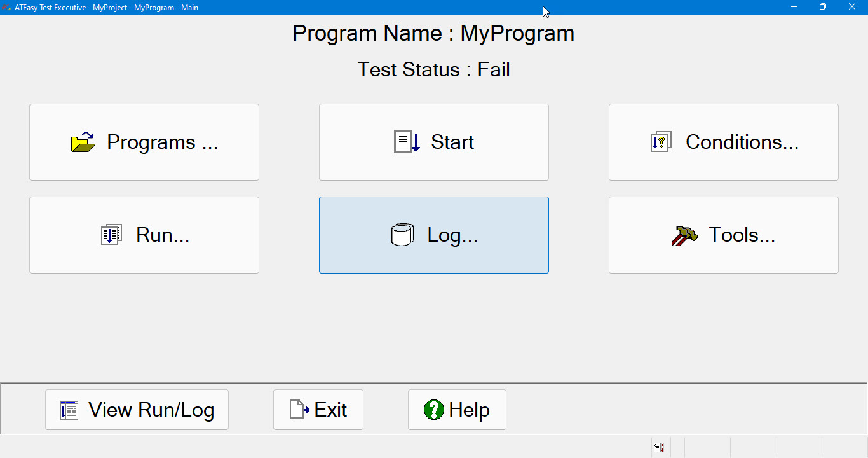The image size is (868, 458).
Task: Click the green Help question mark icon
Action: click(433, 410)
